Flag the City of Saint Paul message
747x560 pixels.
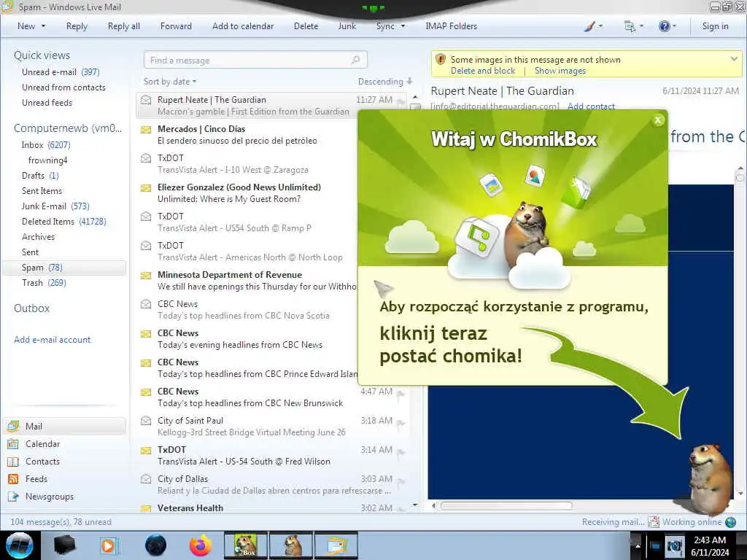[400, 422]
